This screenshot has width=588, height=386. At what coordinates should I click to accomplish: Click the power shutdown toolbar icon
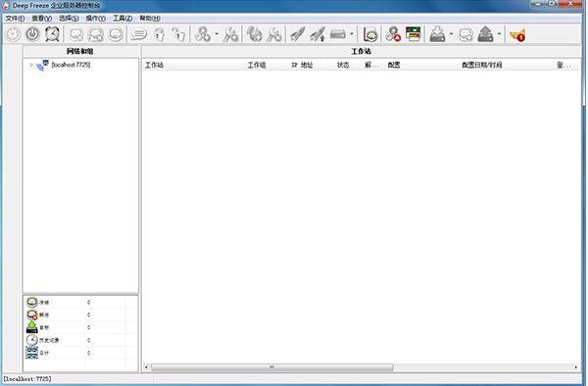(32, 34)
